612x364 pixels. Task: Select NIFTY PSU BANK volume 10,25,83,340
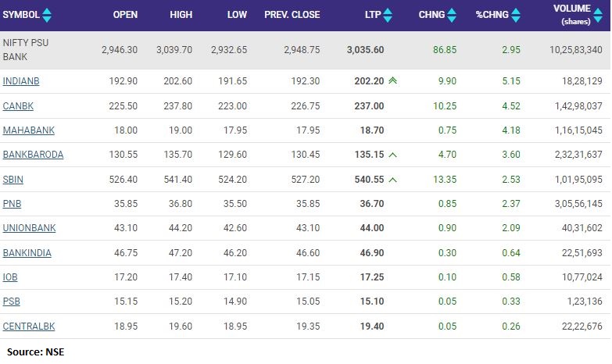coord(576,50)
